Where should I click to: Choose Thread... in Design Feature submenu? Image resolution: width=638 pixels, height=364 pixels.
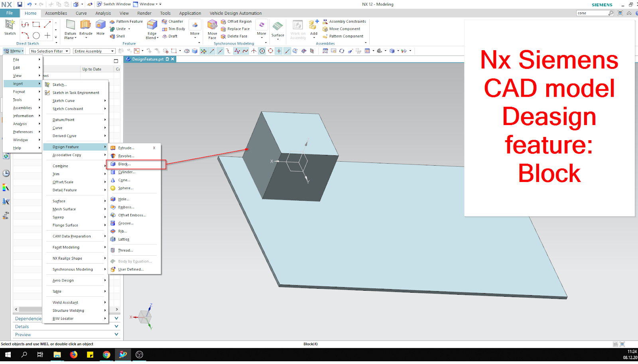(x=135, y=250)
